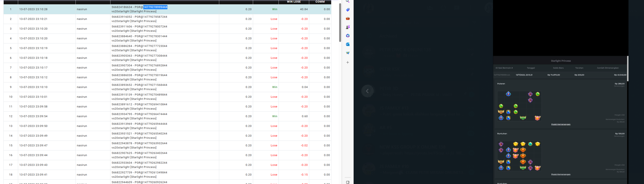Click the game history panel's scrollbar thumb
The width and height of the screenshot is (644, 184).
(x=628, y=69)
